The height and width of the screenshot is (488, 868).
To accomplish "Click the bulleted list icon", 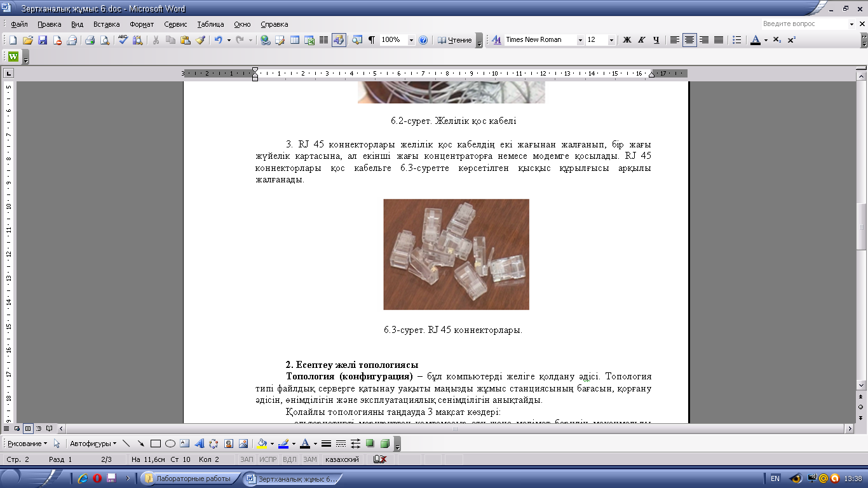I will click(x=736, y=40).
